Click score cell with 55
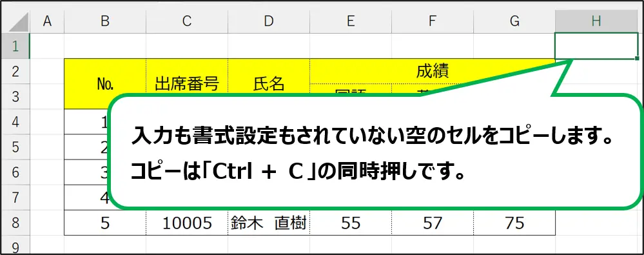 (350, 223)
